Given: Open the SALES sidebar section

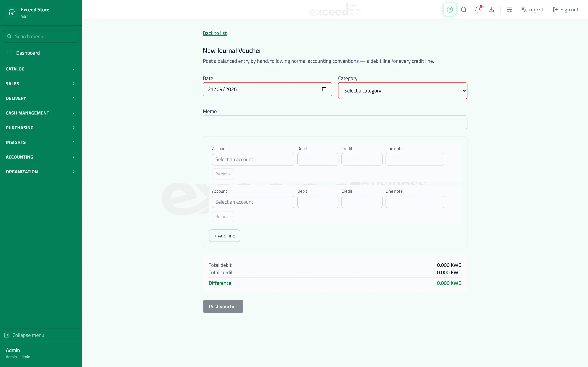Looking at the screenshot, I should (41, 83).
